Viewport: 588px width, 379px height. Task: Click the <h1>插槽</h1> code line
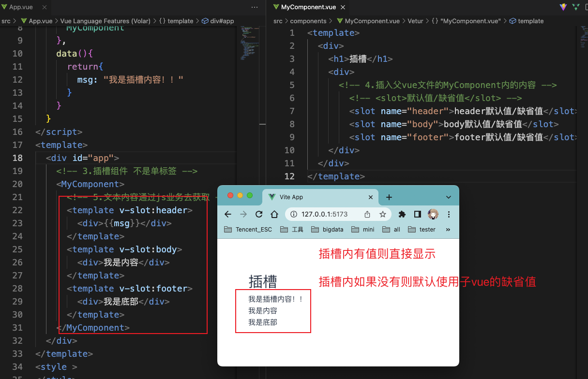[x=360, y=58]
